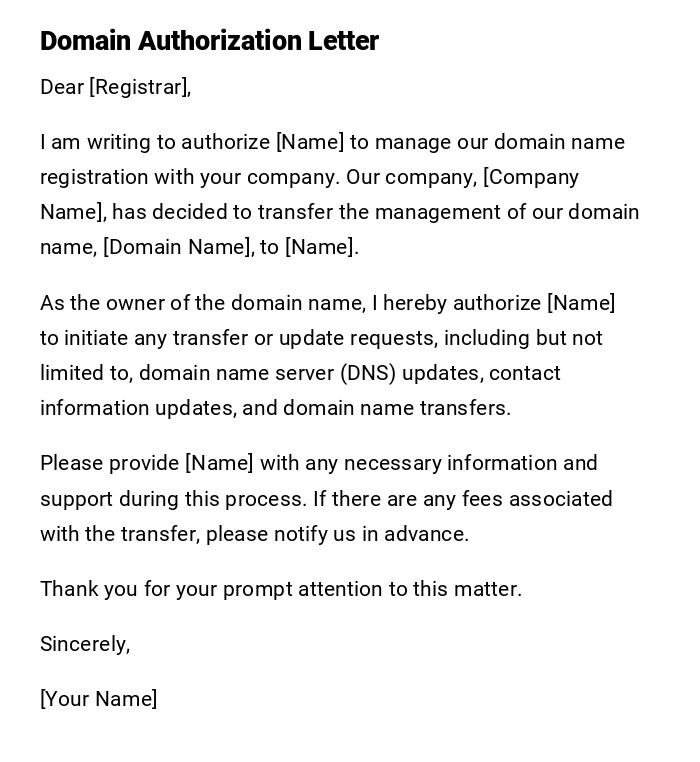The width and height of the screenshot is (700, 762).
Task: Click the "Sincerely," closing line
Action: (85, 644)
